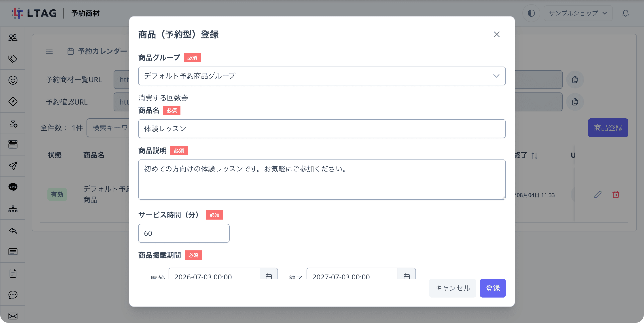Open the LINE icon in sidebar
Screen dimensions: 644x323
pos(13,187)
